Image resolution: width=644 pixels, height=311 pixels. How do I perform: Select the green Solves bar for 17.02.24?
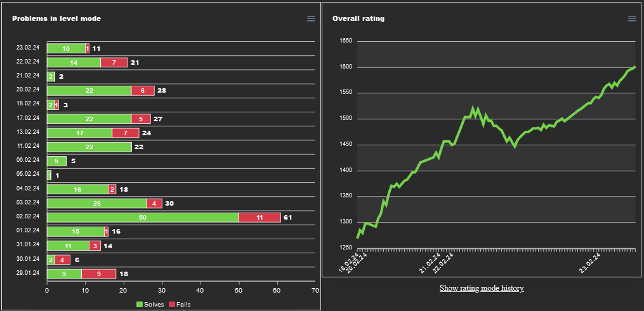coord(89,119)
